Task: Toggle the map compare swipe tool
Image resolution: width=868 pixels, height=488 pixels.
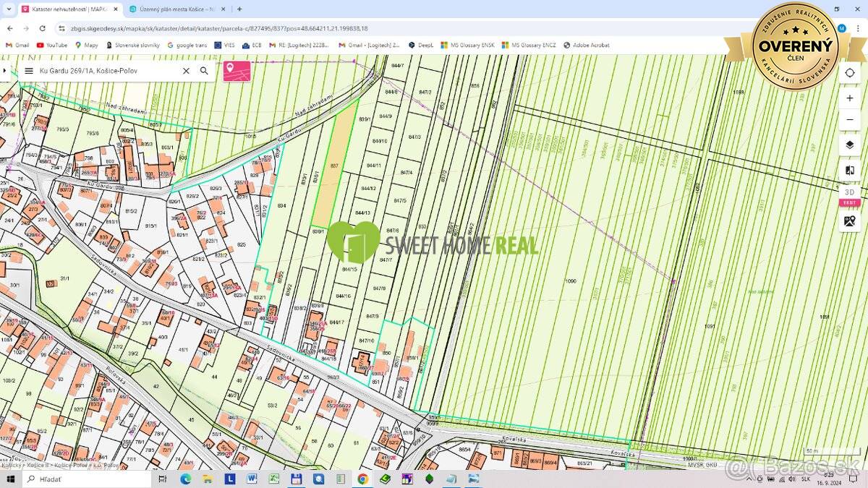Action: tap(849, 171)
